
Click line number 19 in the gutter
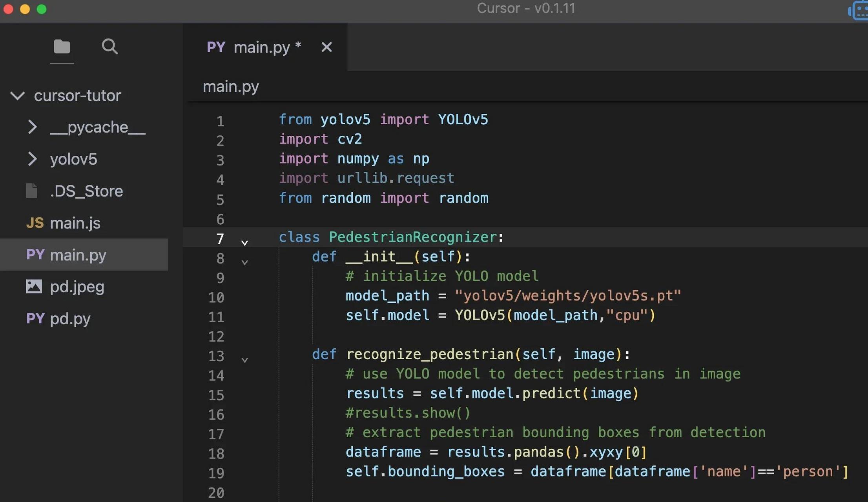point(216,473)
